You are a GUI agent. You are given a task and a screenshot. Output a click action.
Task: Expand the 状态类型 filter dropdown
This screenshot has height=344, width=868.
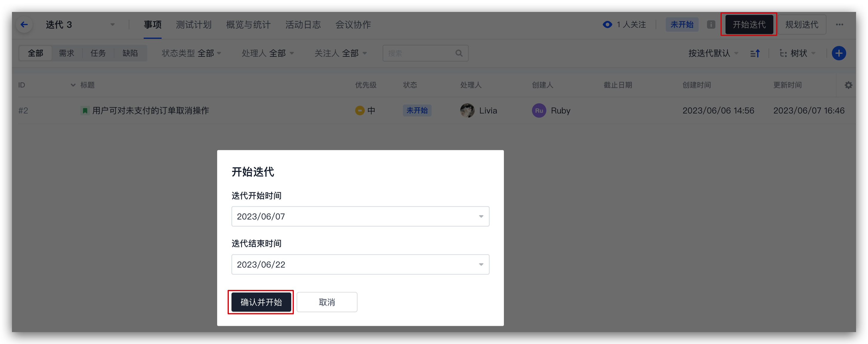(x=191, y=53)
